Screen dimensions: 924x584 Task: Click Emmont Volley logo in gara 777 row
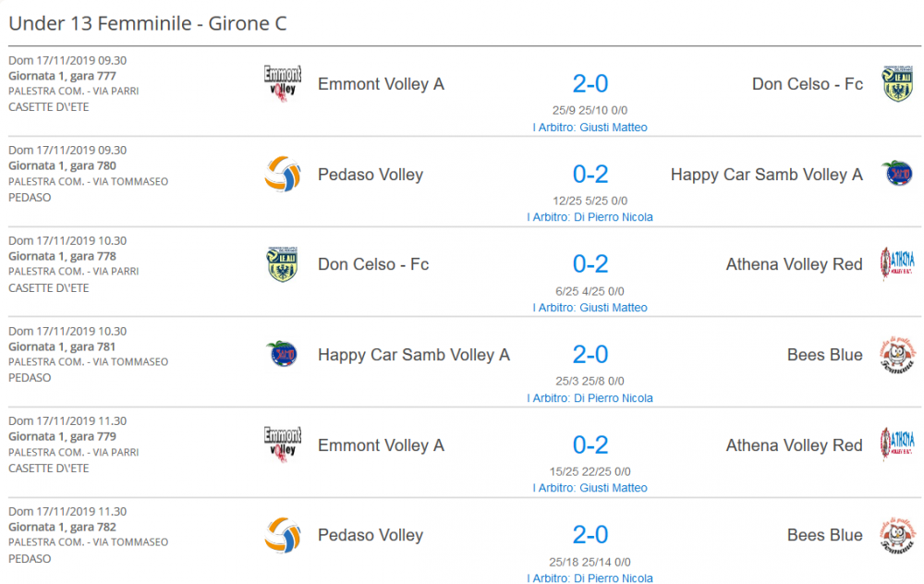282,84
